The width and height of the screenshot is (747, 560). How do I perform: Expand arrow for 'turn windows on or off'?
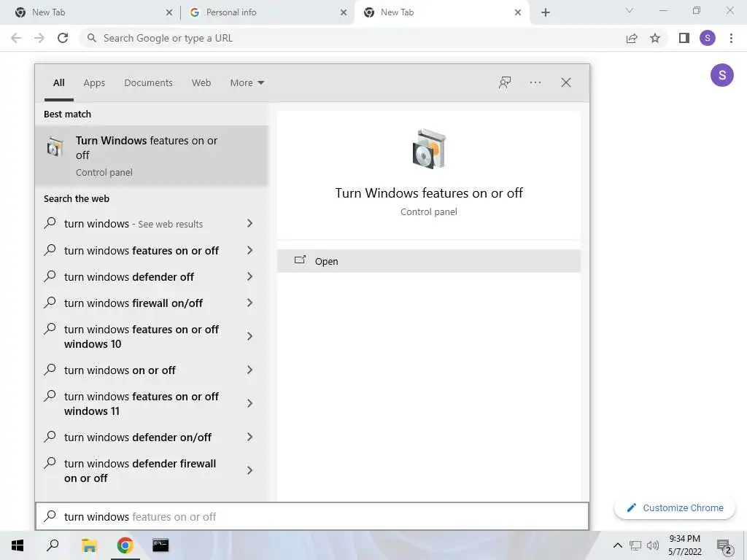click(x=249, y=370)
